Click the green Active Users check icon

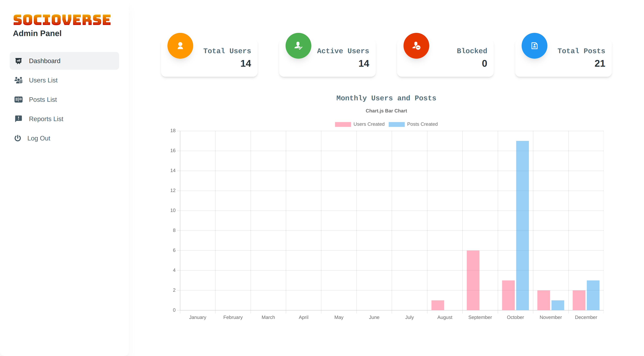coord(298,46)
